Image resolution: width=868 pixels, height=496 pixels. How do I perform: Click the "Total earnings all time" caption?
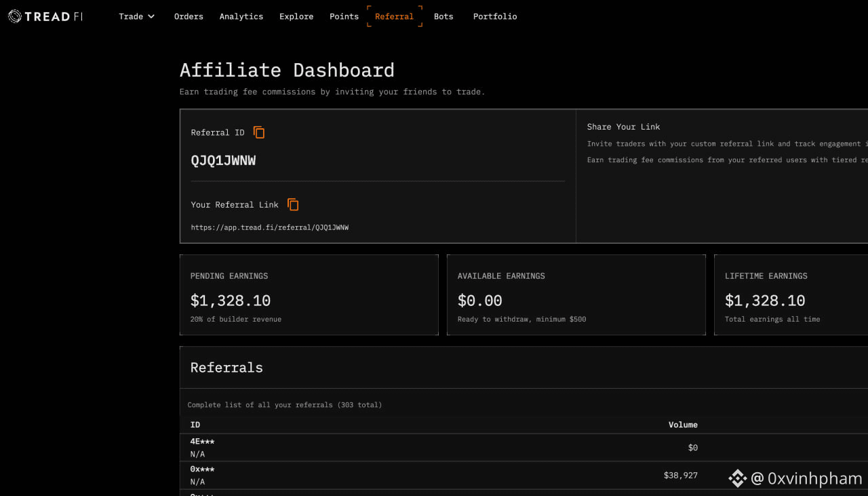click(772, 320)
